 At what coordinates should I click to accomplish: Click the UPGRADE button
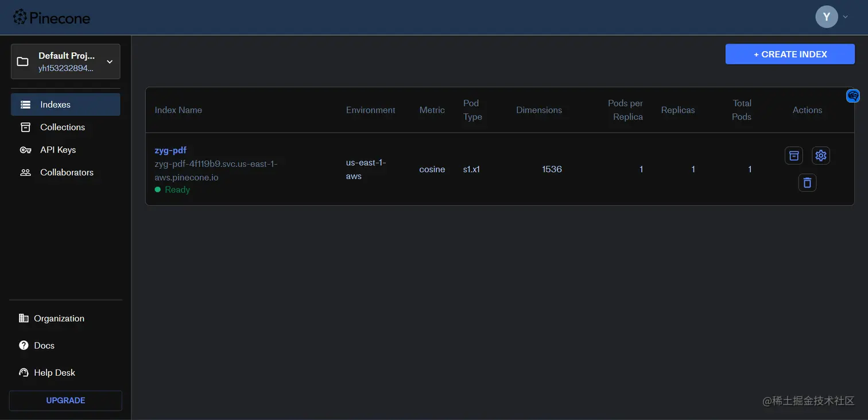(x=65, y=400)
